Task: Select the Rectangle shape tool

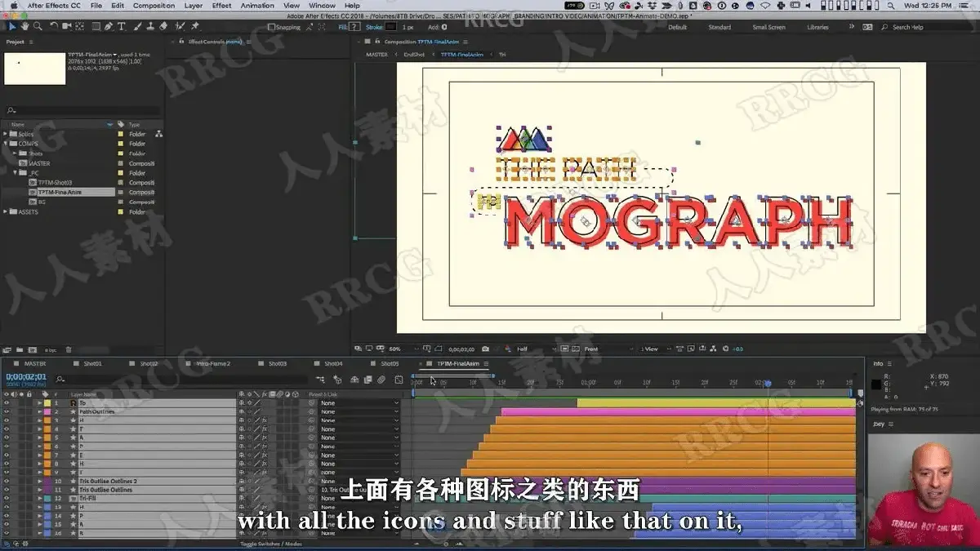Action: pos(96,26)
